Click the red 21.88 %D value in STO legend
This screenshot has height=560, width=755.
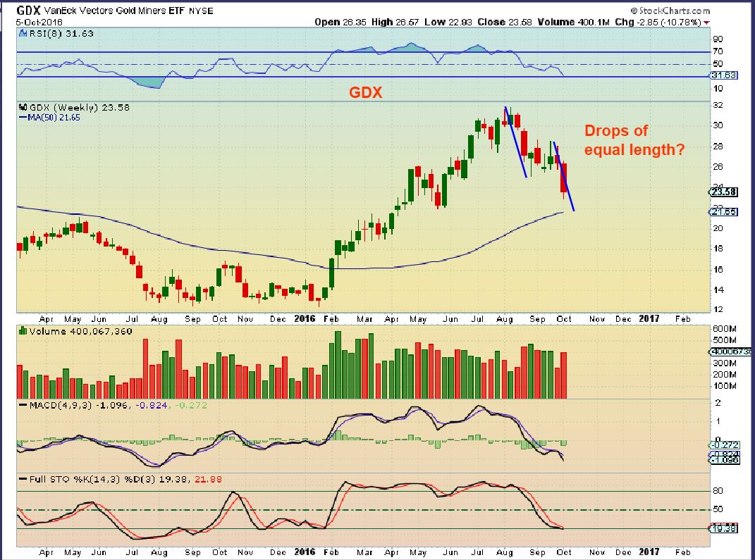pyautogui.click(x=208, y=479)
